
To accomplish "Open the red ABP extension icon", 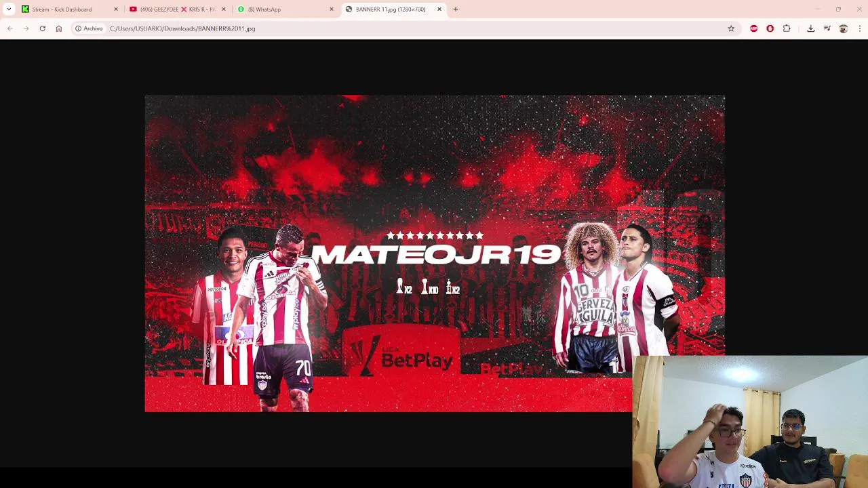I will 753,28.
